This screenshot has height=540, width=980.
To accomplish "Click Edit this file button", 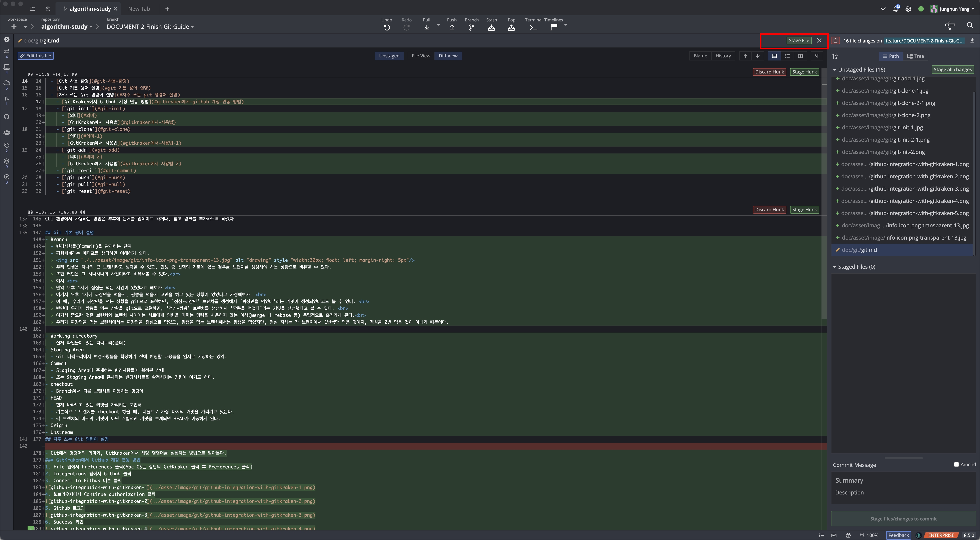I will (x=35, y=56).
